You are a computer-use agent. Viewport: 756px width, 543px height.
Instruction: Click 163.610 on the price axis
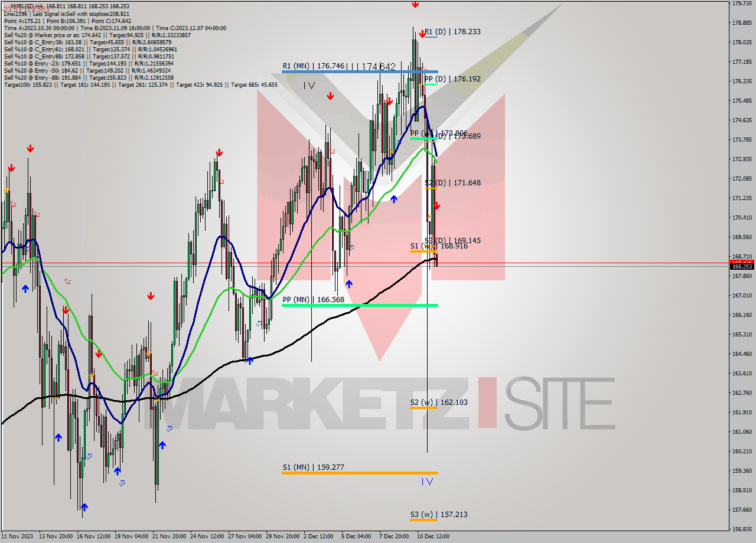(x=742, y=374)
